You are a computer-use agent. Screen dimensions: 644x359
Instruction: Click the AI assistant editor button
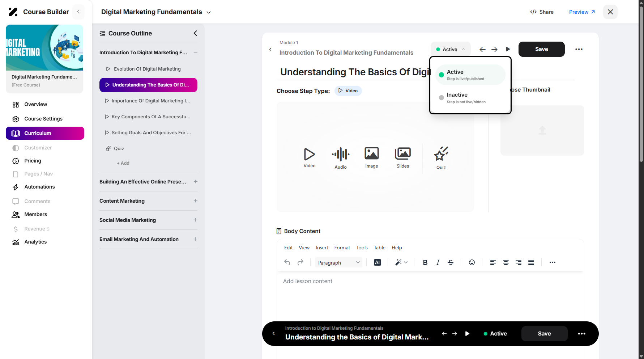tap(378, 262)
